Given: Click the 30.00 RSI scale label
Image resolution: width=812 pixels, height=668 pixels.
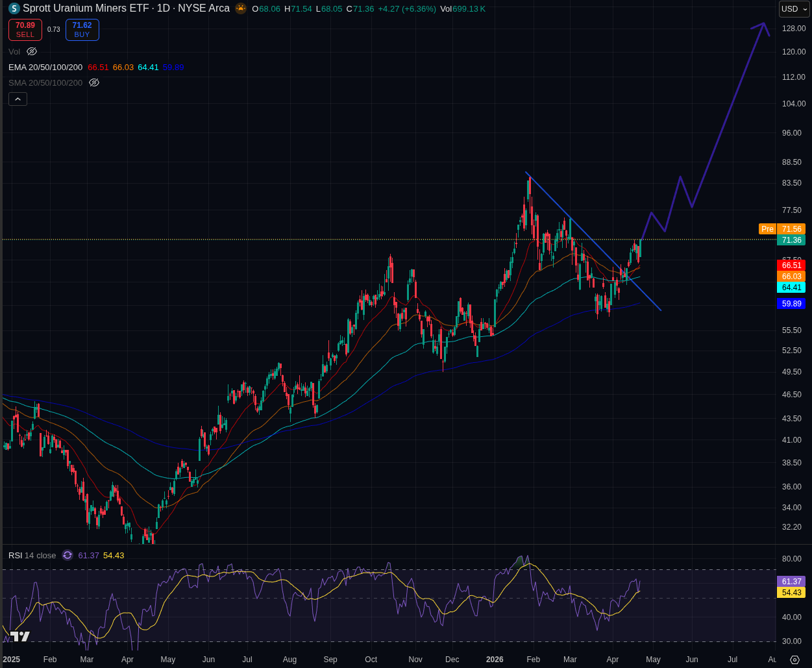Looking at the screenshot, I should point(792,641).
